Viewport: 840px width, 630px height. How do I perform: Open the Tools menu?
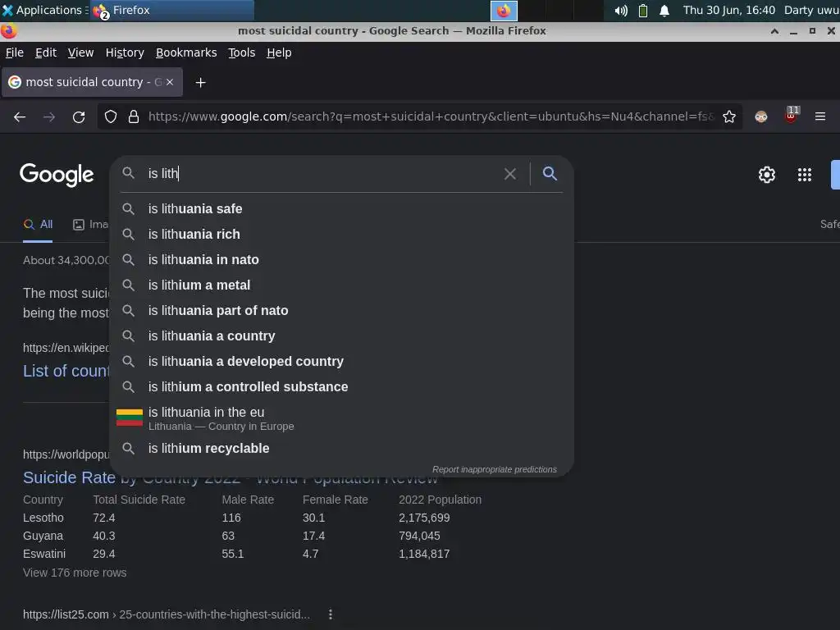click(x=242, y=52)
